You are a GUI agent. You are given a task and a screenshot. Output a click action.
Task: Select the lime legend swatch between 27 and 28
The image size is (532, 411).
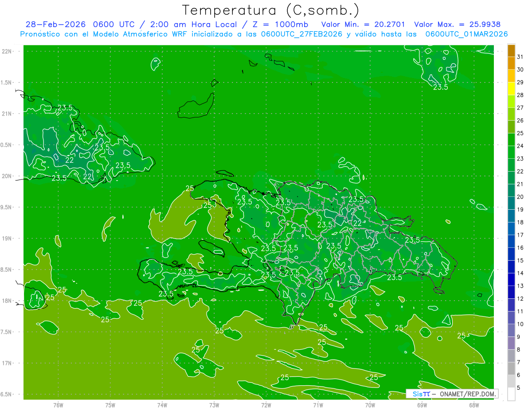click(x=511, y=102)
